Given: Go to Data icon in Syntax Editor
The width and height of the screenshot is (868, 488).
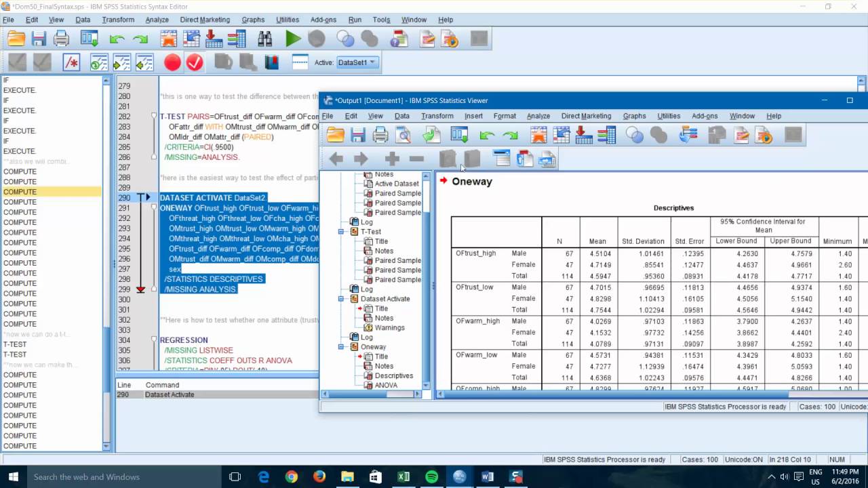Looking at the screenshot, I should coord(168,39).
